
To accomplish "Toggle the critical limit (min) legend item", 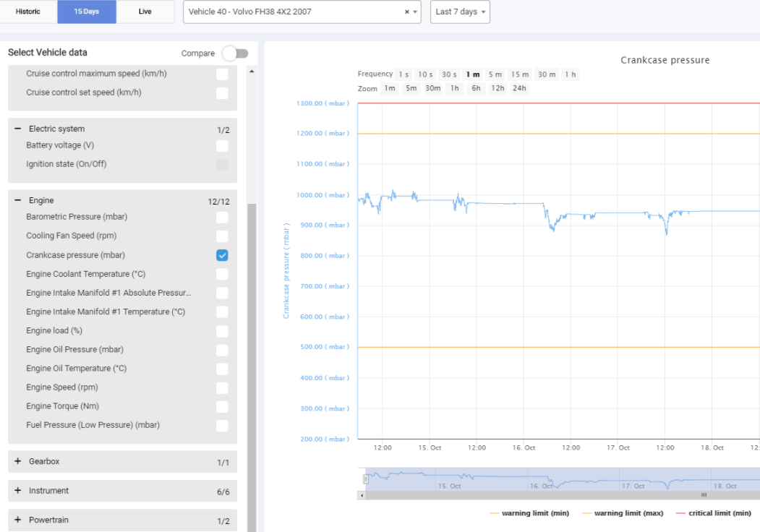I will pyautogui.click(x=714, y=513).
